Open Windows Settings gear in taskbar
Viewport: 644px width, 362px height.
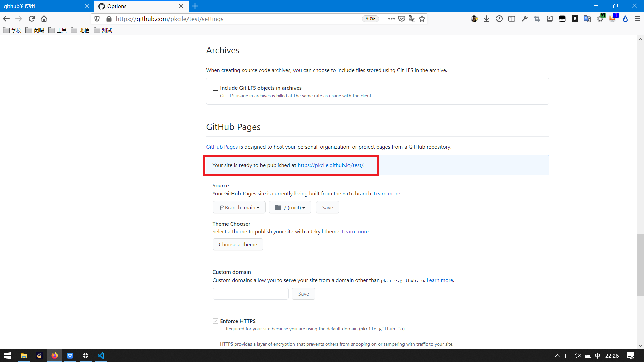(x=86, y=356)
